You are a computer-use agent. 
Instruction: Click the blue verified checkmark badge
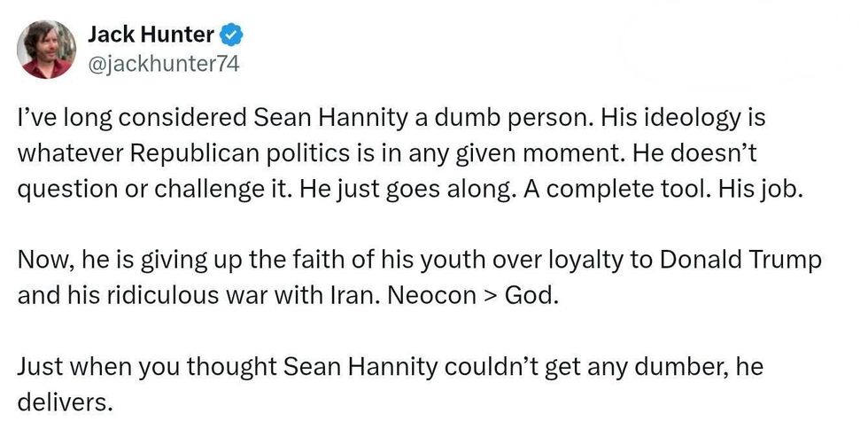tap(232, 35)
